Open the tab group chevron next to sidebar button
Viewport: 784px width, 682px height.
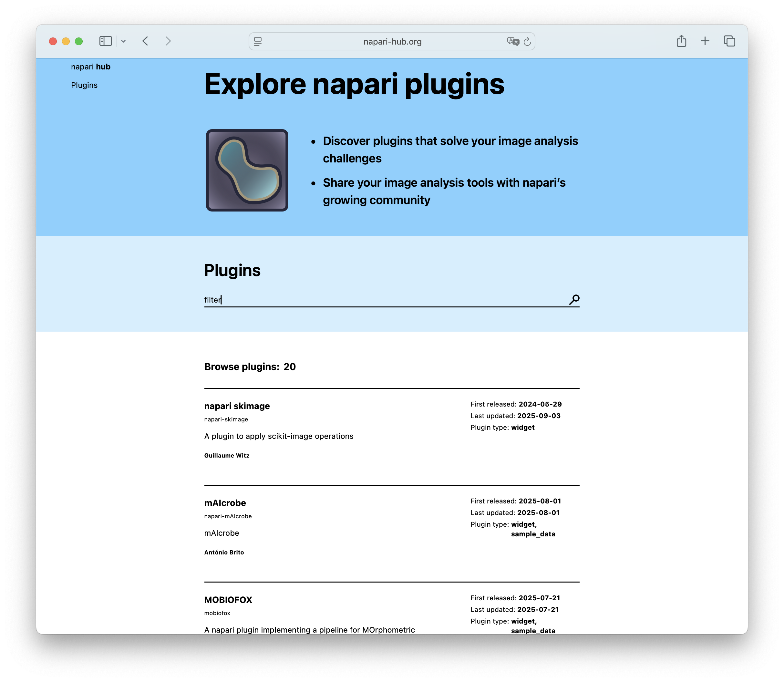coord(123,41)
